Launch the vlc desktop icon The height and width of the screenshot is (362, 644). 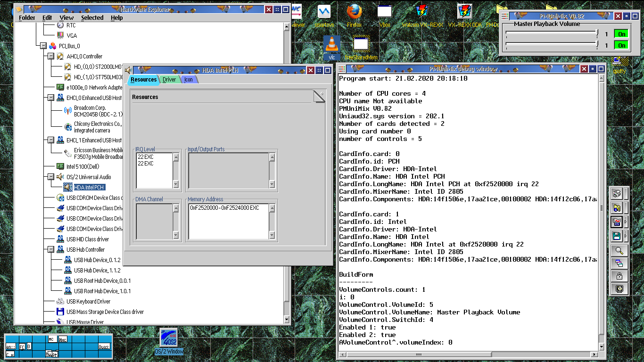point(332,47)
